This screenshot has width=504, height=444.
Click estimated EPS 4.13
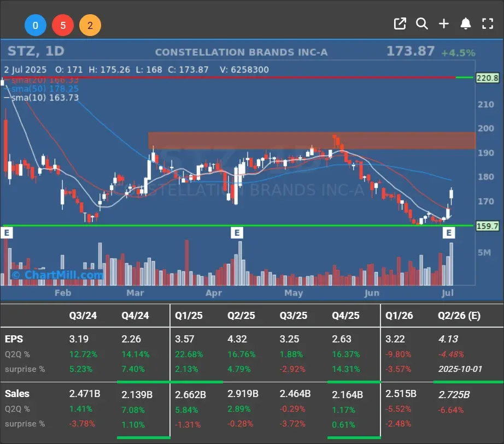pyautogui.click(x=448, y=339)
